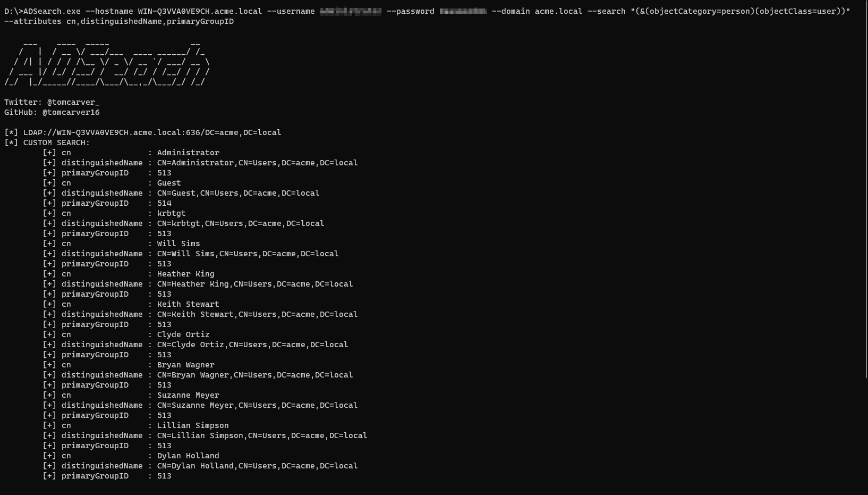Click the cn value Clyde Ortiz
The height and width of the screenshot is (495, 868).
[x=183, y=334]
